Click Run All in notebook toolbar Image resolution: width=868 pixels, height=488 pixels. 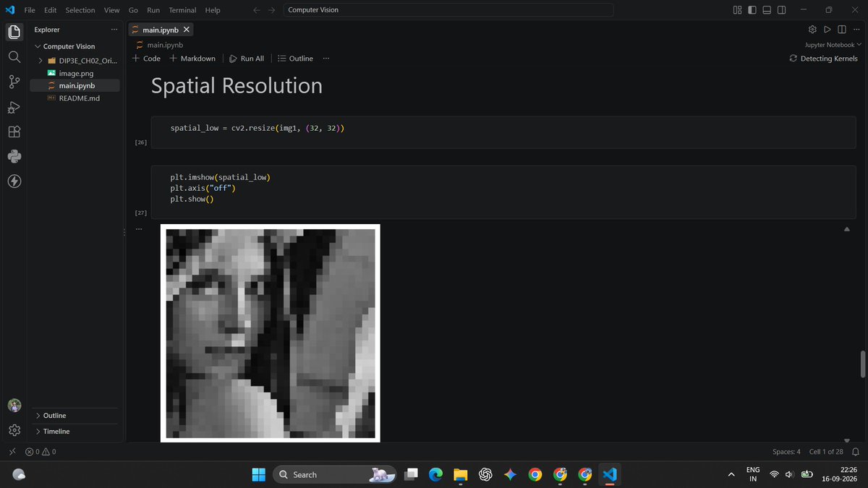pos(247,59)
